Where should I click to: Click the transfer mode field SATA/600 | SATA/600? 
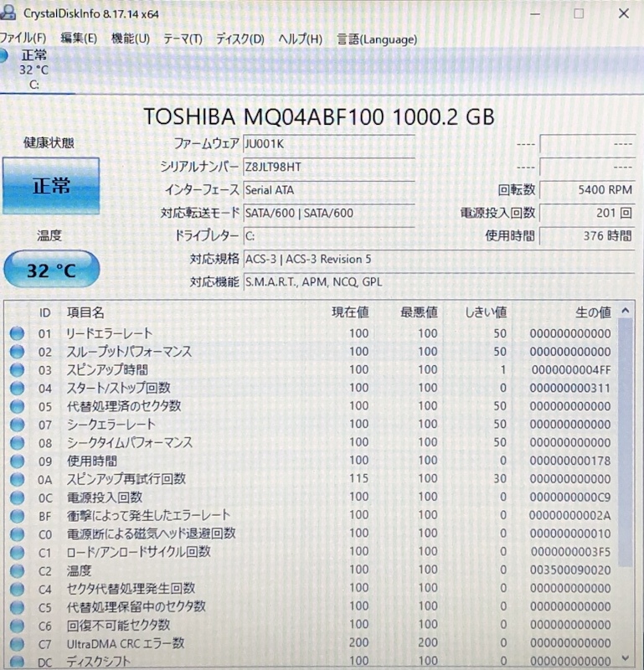coord(329,214)
